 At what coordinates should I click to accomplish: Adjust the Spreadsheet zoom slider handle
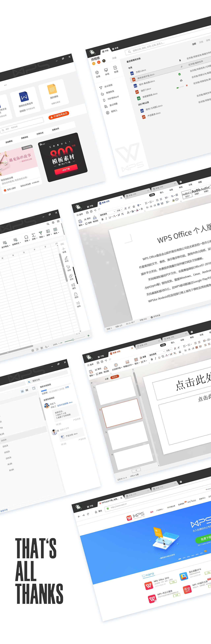[73, 340]
